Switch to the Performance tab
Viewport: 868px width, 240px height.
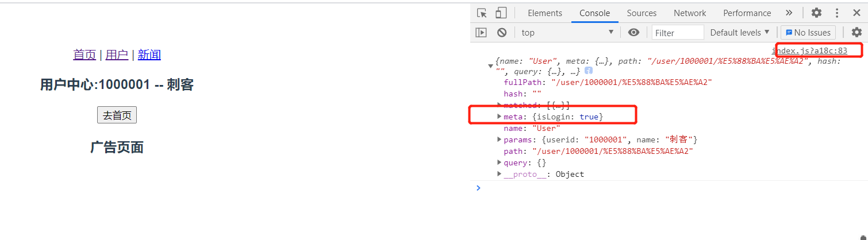747,13
